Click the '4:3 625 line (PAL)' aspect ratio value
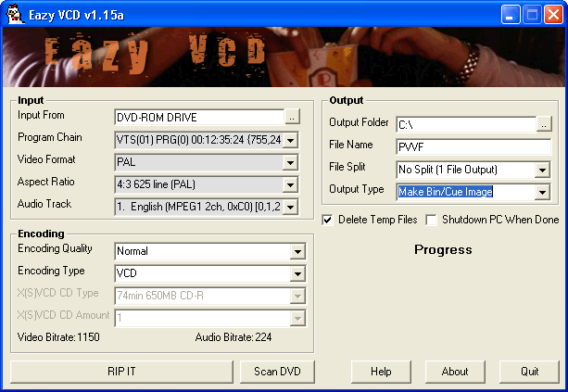The width and height of the screenshot is (568, 392). tap(156, 184)
